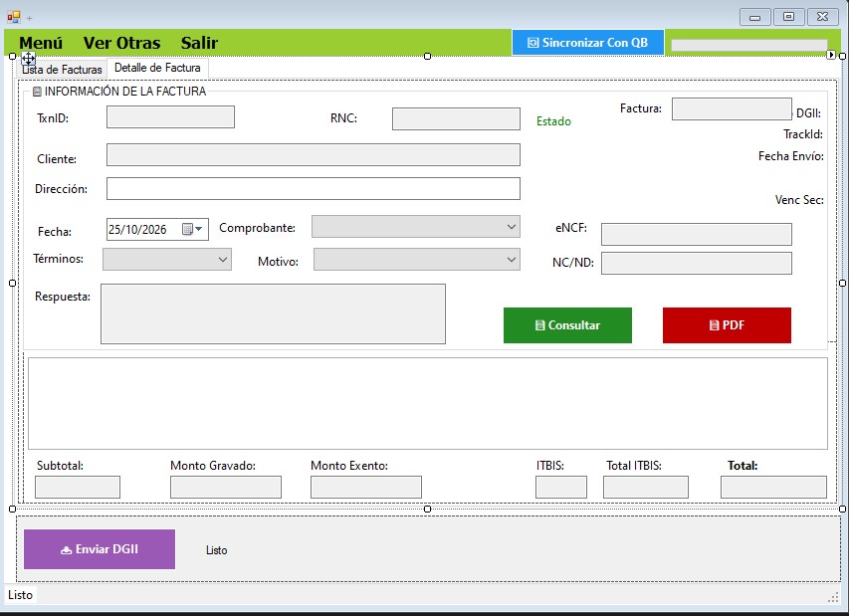Open the Menú menu
This screenshot has height=616, width=849.
point(41,43)
